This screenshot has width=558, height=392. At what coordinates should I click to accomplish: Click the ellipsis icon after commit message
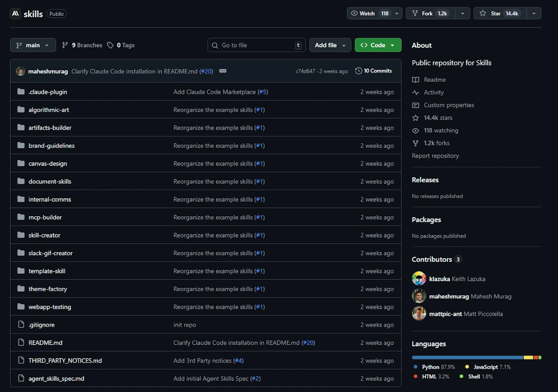pyautogui.click(x=223, y=71)
